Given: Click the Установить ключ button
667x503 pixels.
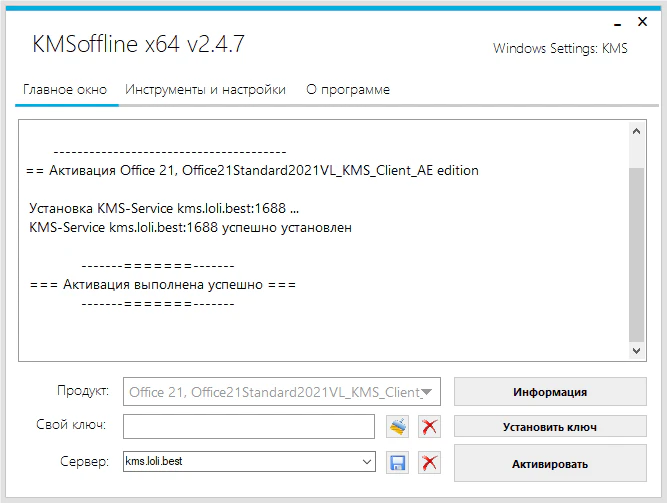Looking at the screenshot, I should pos(550,427).
